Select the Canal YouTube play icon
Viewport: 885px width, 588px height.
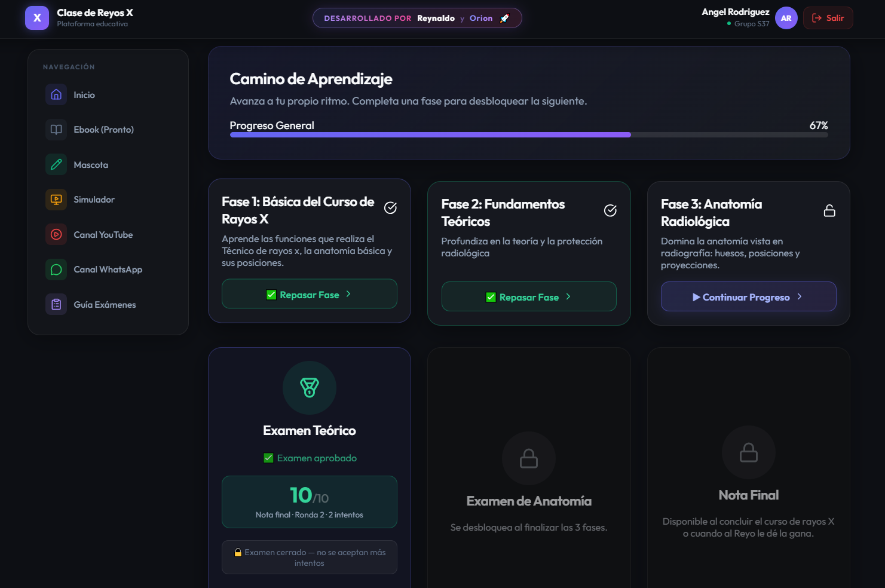click(56, 234)
